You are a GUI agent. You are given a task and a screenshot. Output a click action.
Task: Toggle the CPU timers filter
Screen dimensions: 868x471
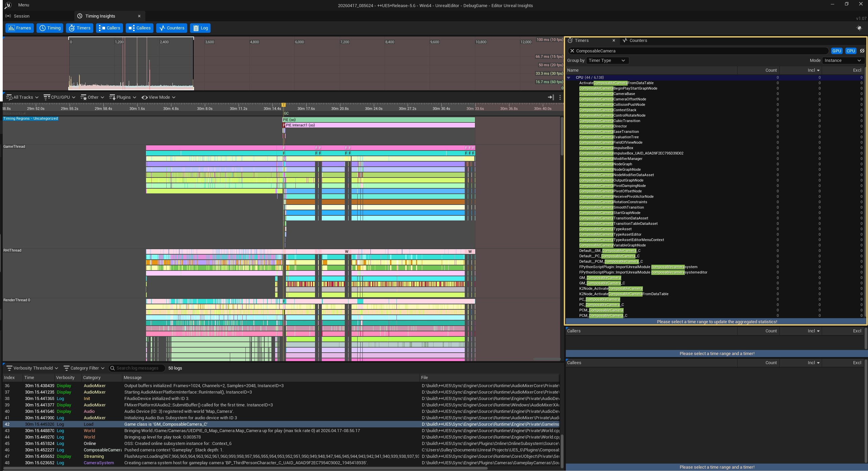850,51
